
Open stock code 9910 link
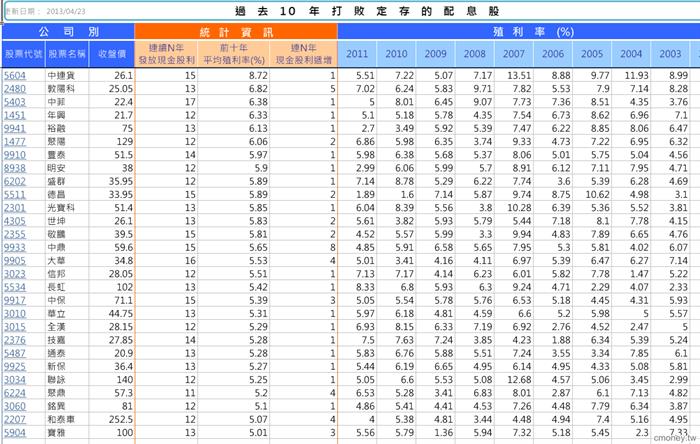15,155
